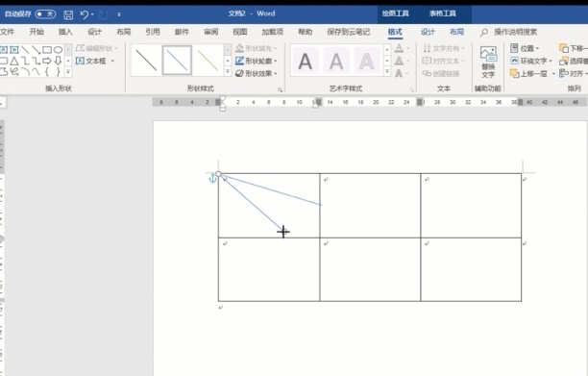Open the 形状效果 shape effects dropdown

(x=257, y=73)
